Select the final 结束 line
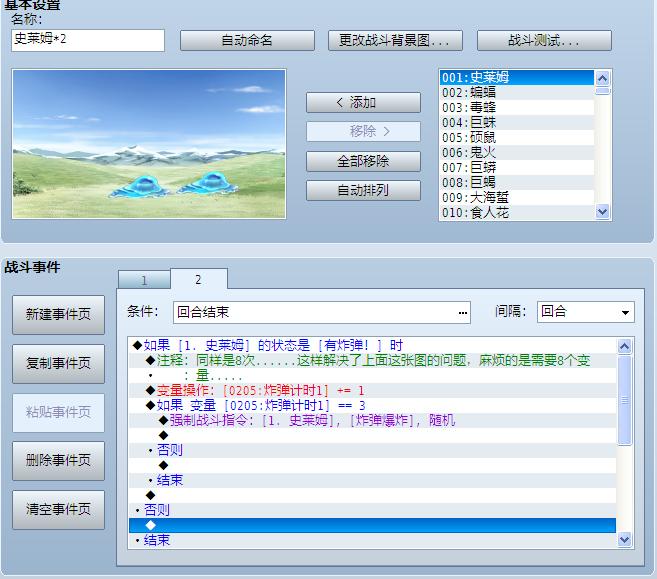The width and height of the screenshot is (657, 579). tap(372, 540)
